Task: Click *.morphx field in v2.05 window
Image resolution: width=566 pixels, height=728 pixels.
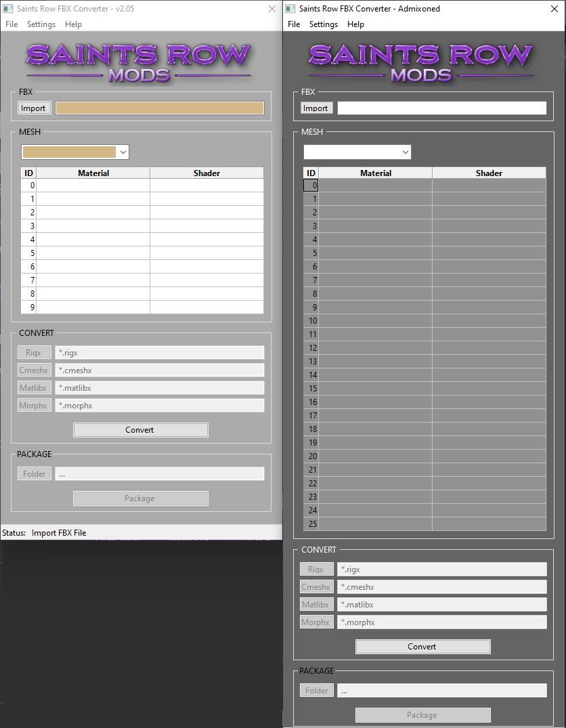Action: point(160,406)
